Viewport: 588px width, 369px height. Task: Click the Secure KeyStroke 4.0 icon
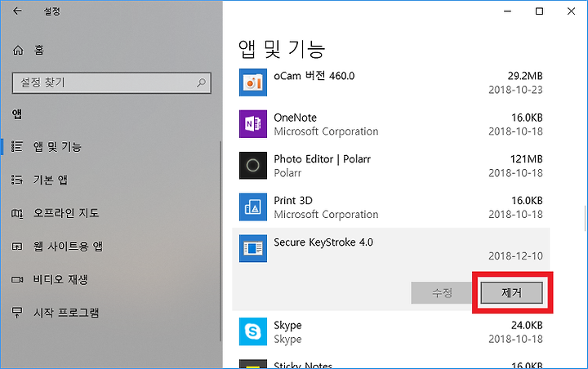(253, 248)
